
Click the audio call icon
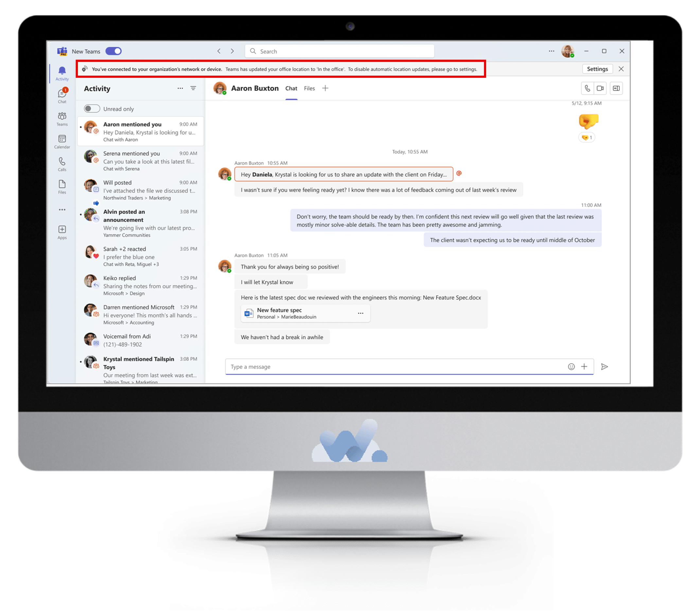tap(586, 89)
